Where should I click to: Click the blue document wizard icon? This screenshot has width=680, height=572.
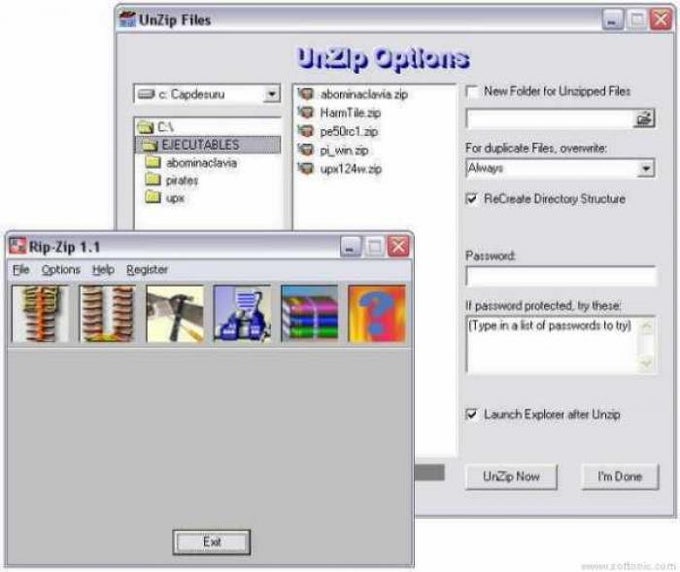242,314
